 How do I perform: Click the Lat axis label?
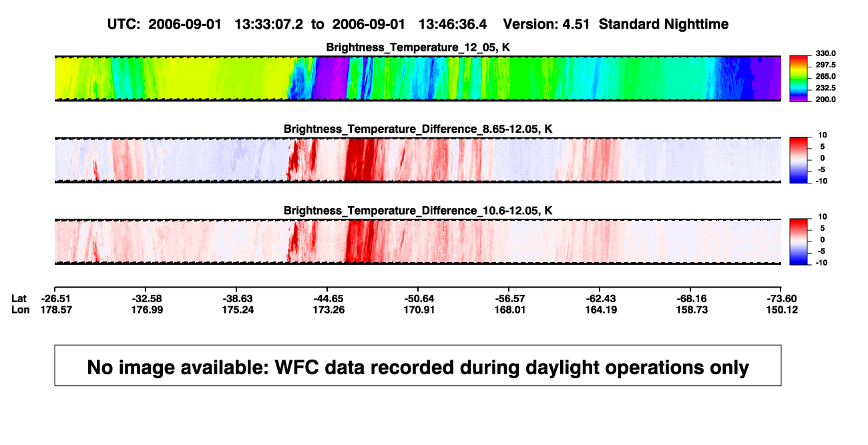[x=19, y=298]
